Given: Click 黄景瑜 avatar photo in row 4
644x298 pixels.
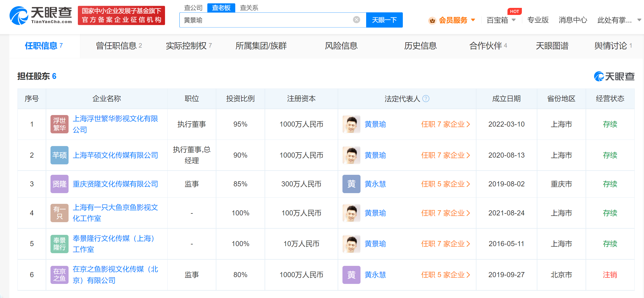Looking at the screenshot, I should [351, 213].
